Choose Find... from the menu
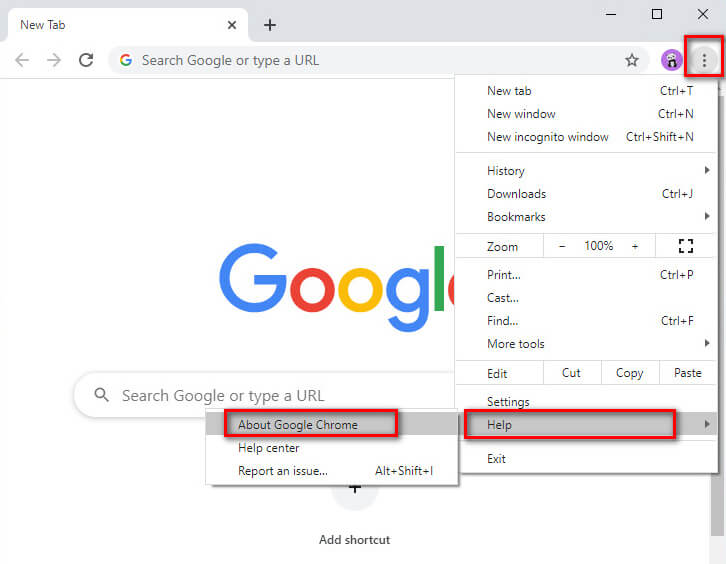The width and height of the screenshot is (726, 564). (586, 320)
